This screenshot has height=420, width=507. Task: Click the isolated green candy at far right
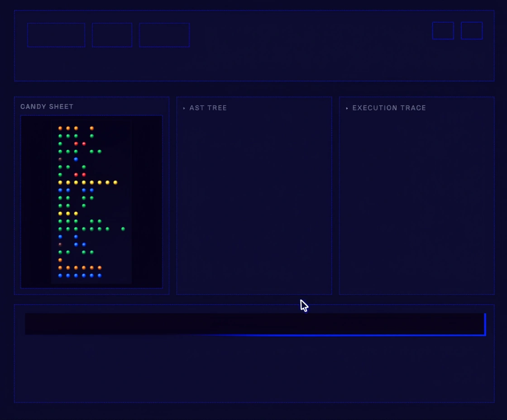coord(123,229)
